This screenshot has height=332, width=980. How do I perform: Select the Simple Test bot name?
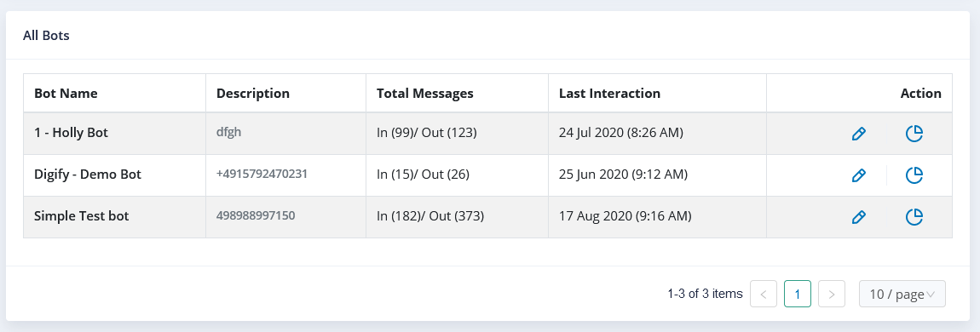pyautogui.click(x=81, y=216)
